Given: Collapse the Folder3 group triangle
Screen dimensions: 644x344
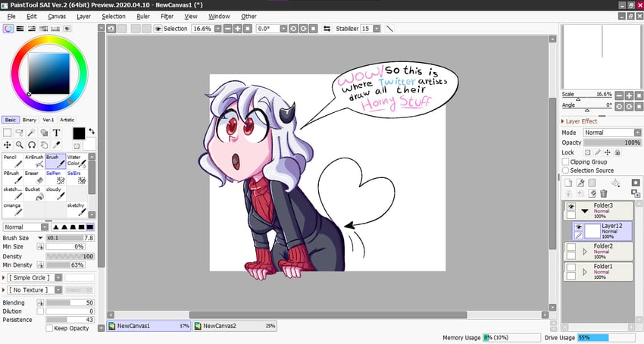Looking at the screenshot, I should point(585,211).
